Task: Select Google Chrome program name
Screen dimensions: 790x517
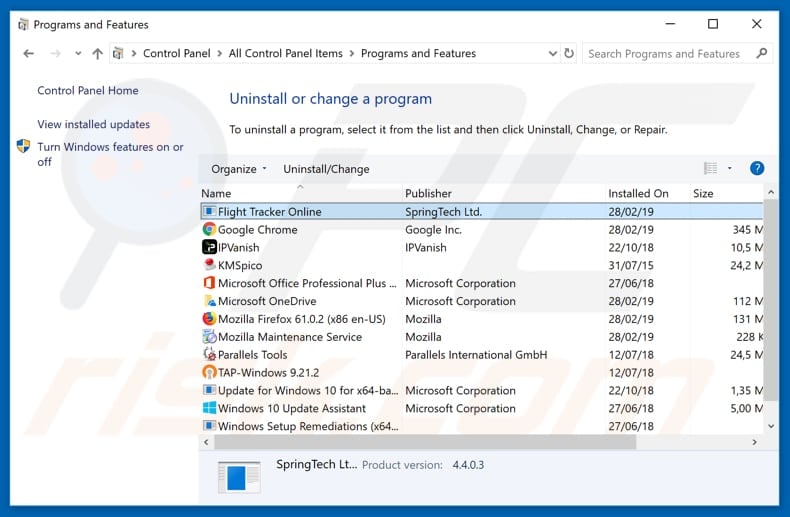Action: [x=257, y=230]
